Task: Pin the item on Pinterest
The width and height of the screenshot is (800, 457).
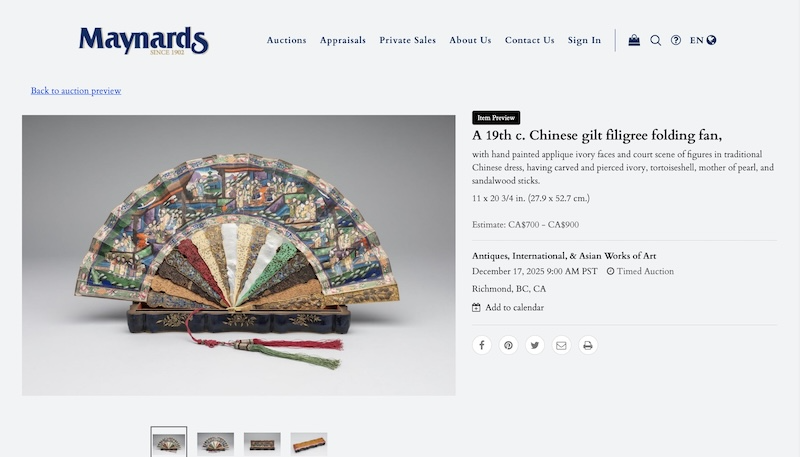Action: (508, 345)
